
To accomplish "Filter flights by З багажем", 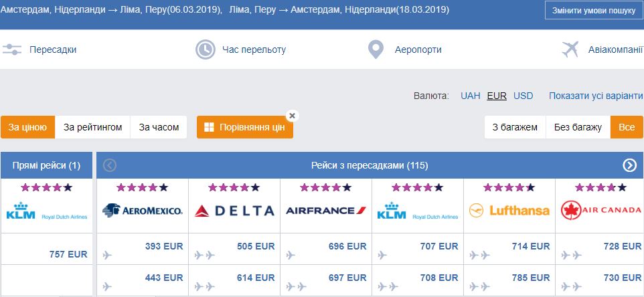I will tap(515, 127).
